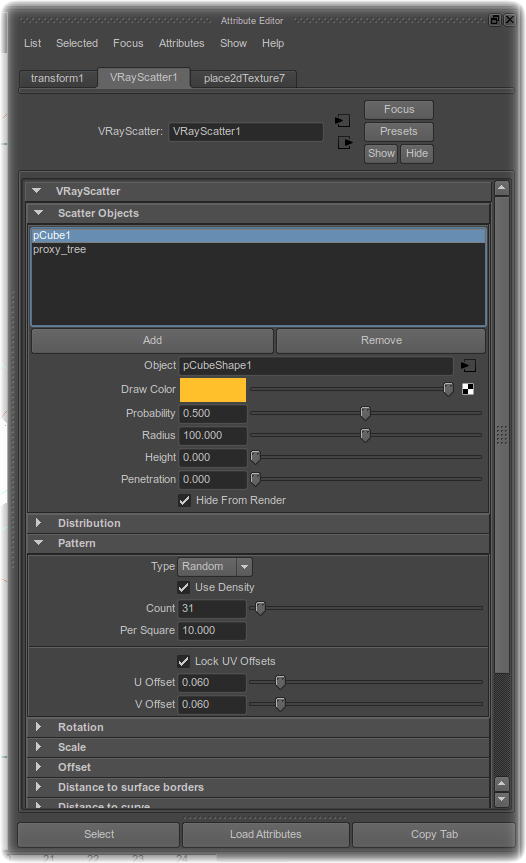The width and height of the screenshot is (526, 863).
Task: Click the scrollbar up arrow at top
Action: pos(501,188)
